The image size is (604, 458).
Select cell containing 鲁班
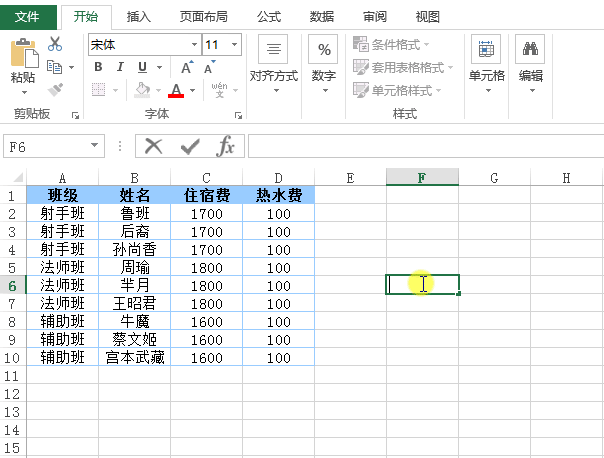coord(134,213)
